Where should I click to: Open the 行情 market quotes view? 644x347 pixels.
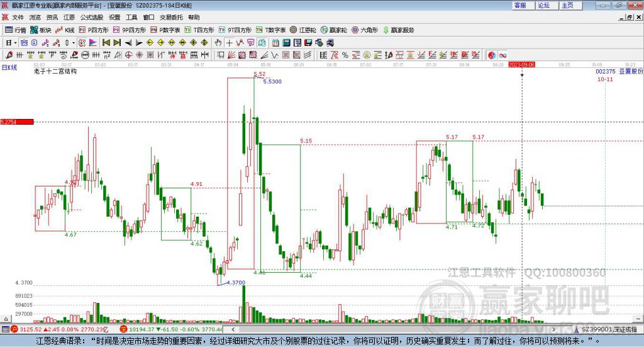coord(15,30)
